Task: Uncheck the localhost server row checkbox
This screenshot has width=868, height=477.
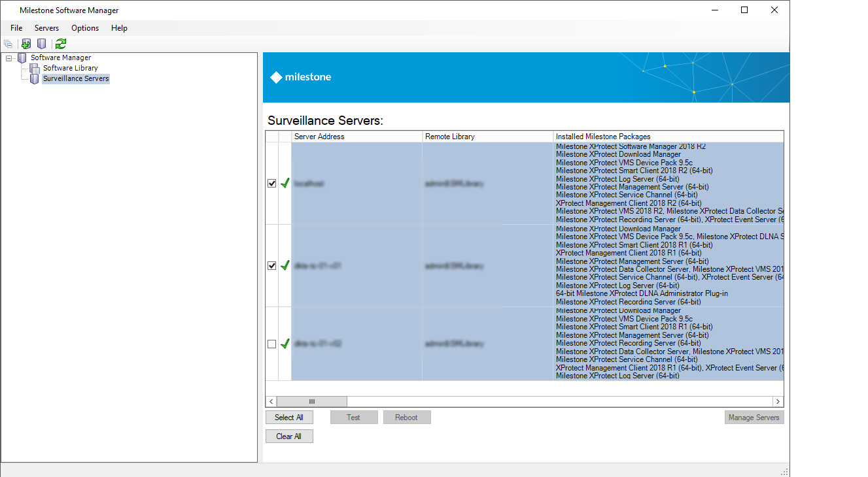Action: pos(271,184)
